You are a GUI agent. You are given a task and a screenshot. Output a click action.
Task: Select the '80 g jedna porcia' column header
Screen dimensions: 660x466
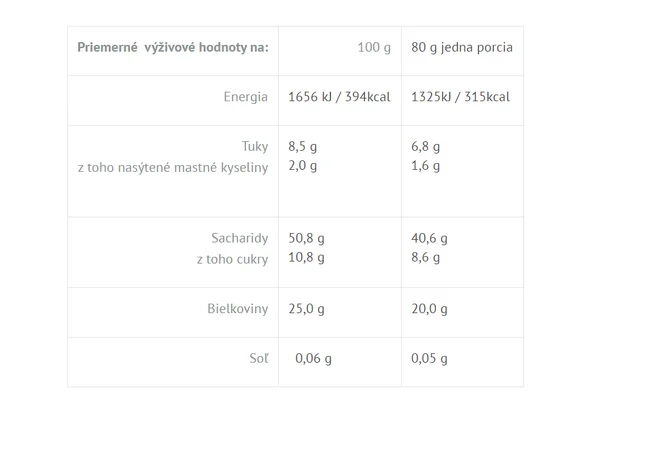(462, 48)
